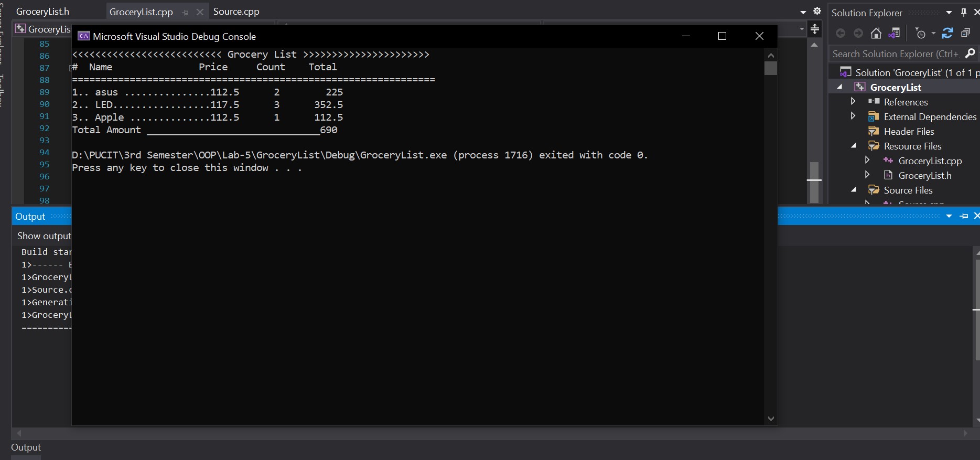Click the search magnifier in Solution Explorer
The image size is (980, 460).
970,54
